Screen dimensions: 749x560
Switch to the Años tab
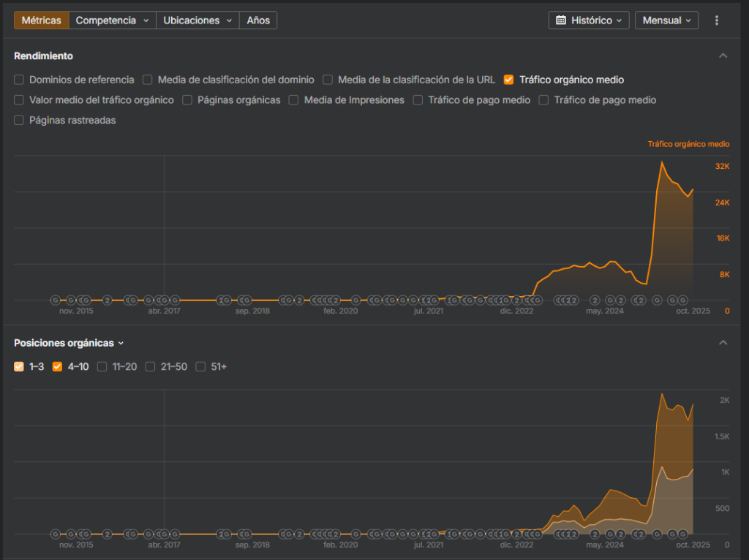258,20
